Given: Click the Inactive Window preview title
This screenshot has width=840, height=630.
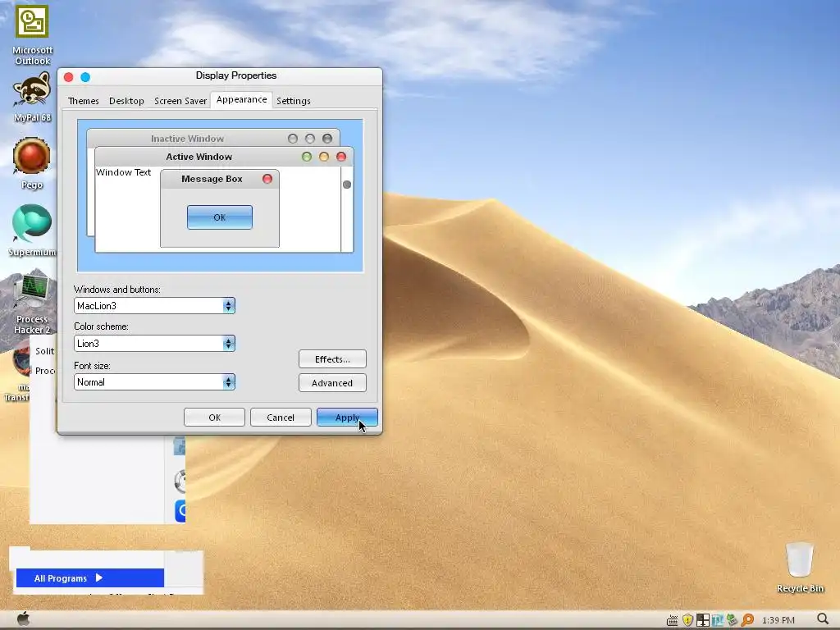Looking at the screenshot, I should tap(188, 139).
